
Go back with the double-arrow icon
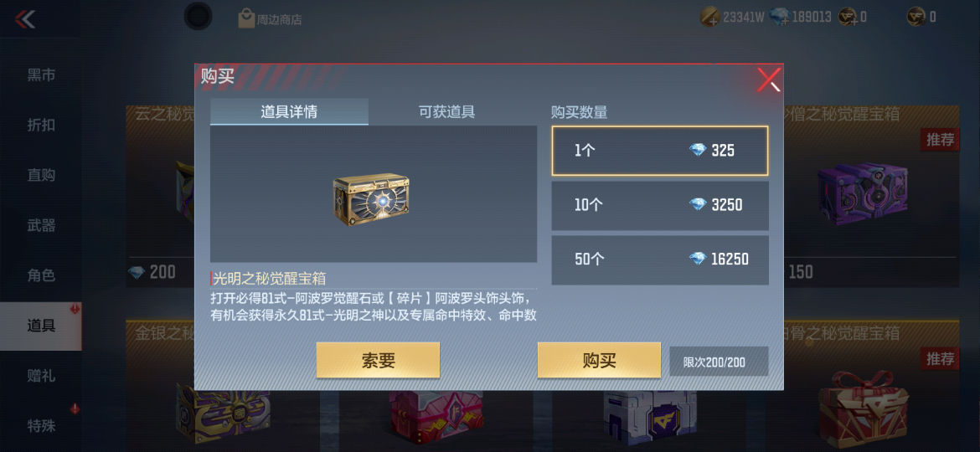[25, 19]
